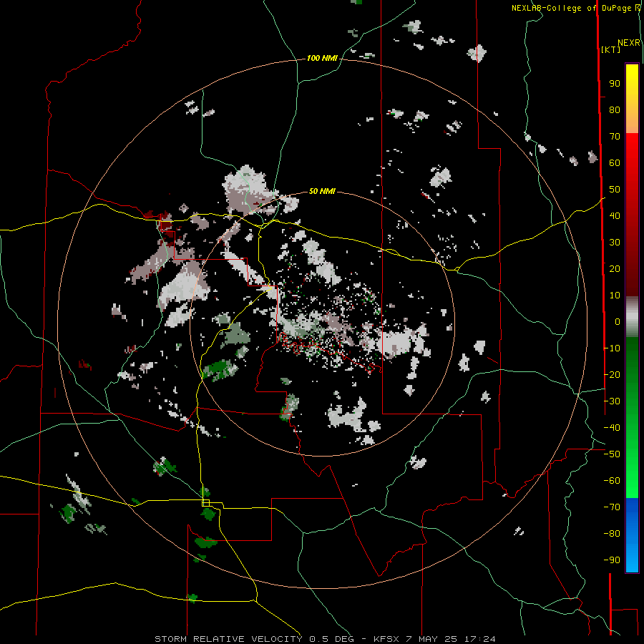Click the -60 value on the velocity scale

612,481
